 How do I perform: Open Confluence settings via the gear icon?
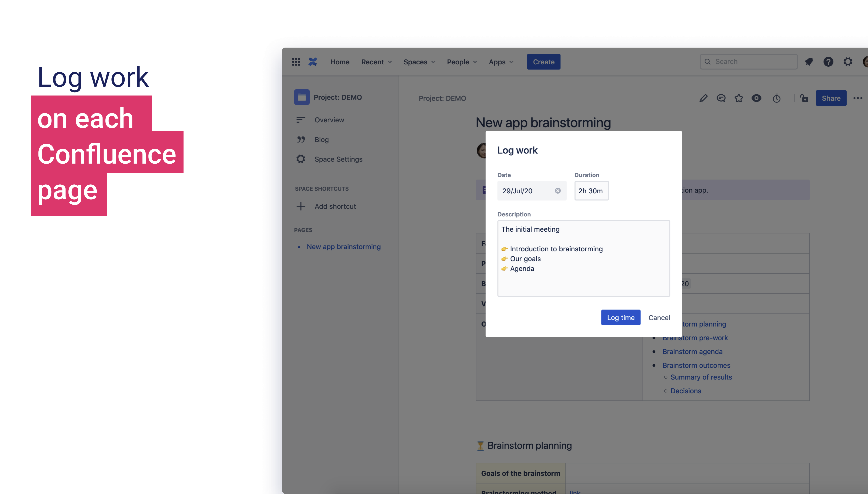pyautogui.click(x=848, y=61)
